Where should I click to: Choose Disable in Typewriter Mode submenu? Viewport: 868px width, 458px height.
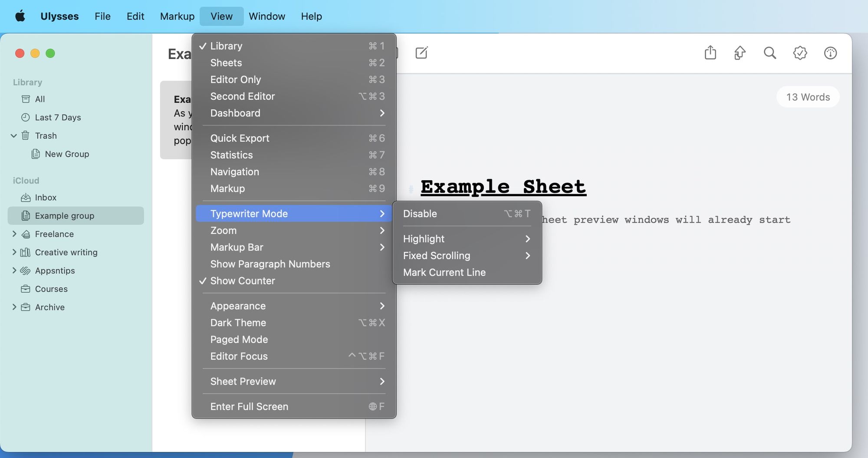tap(420, 214)
